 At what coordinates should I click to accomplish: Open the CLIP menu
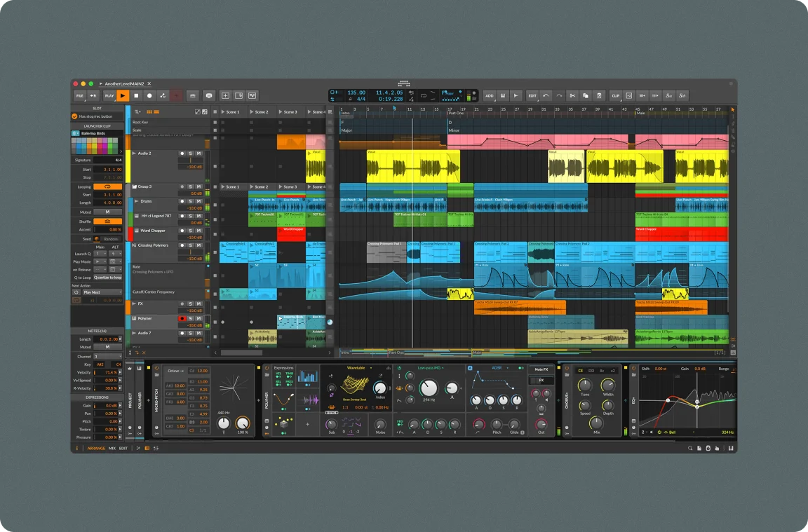(615, 96)
